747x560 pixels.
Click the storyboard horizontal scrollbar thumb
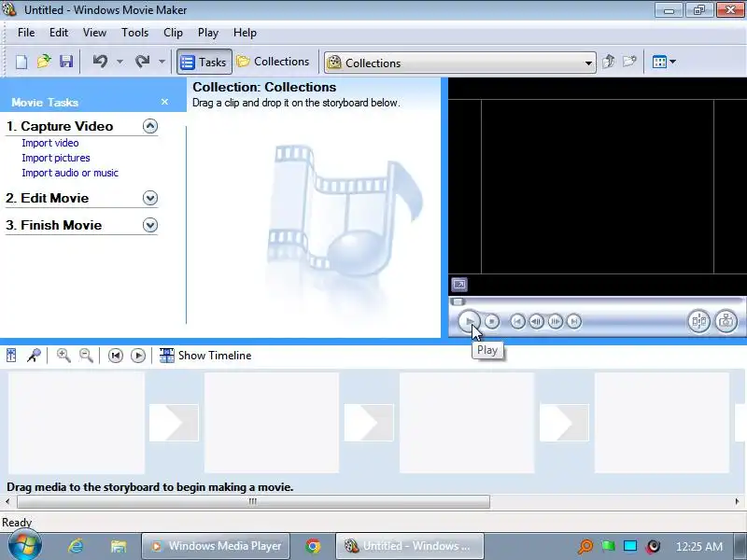[253, 501]
